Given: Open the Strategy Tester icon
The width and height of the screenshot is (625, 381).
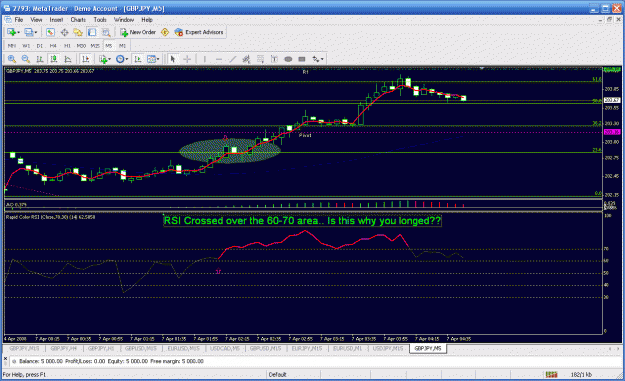Looking at the screenshot, I should (x=106, y=32).
